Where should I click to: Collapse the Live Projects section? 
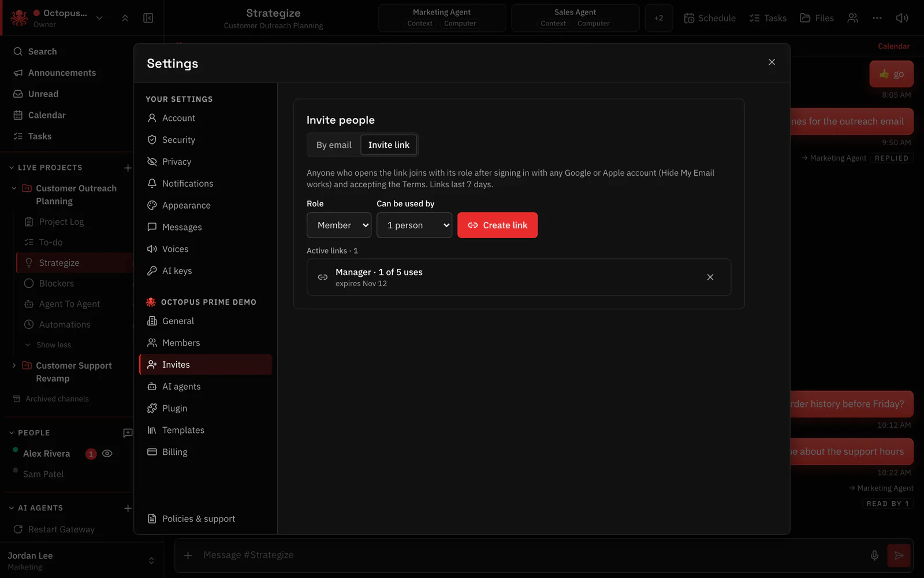pos(12,168)
